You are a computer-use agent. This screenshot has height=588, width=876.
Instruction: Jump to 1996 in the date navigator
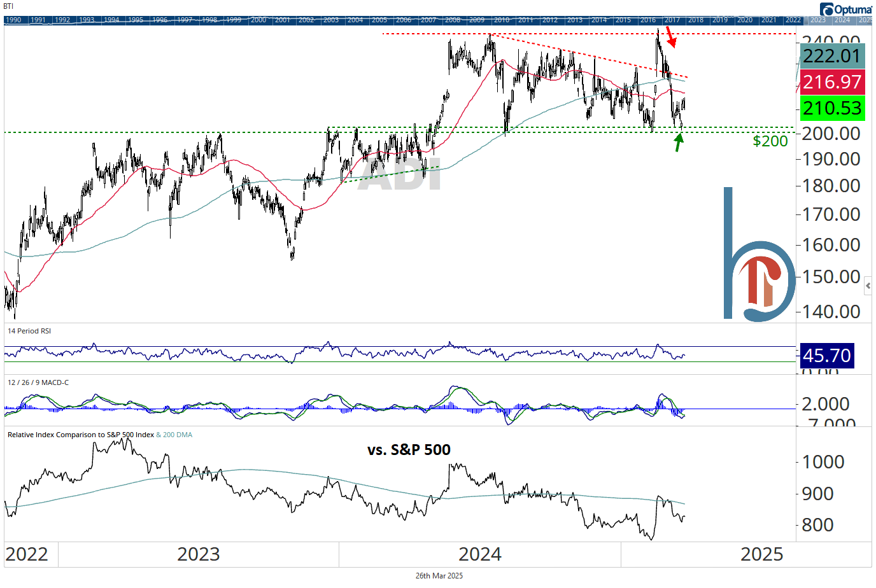160,20
